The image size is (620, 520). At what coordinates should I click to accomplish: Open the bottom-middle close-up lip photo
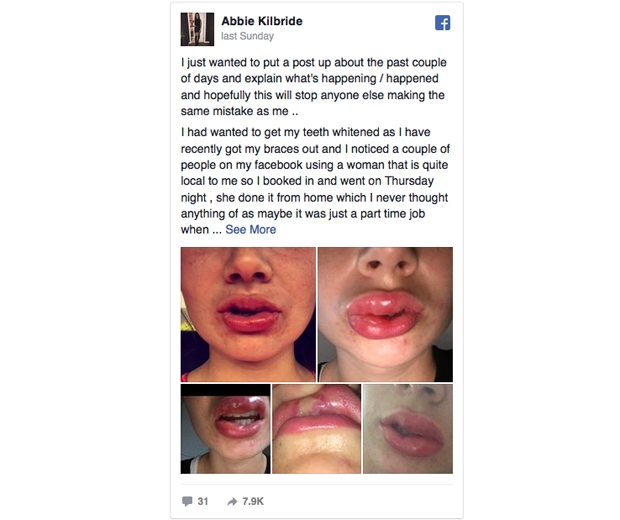[317, 429]
